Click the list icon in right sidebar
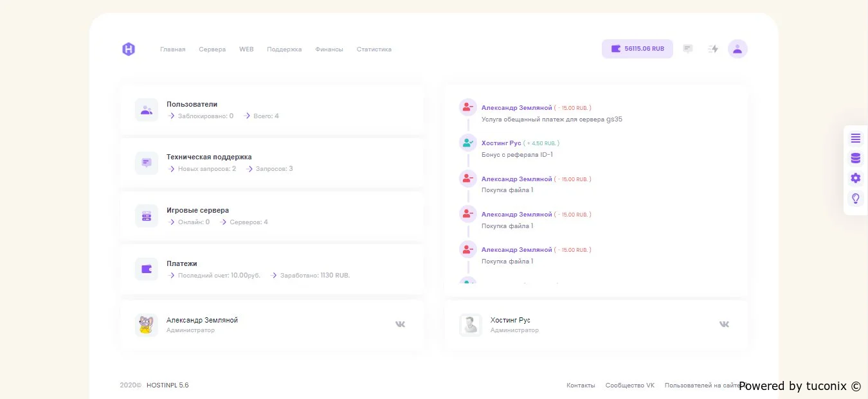Viewport: 868px width, 399px height. (855, 138)
